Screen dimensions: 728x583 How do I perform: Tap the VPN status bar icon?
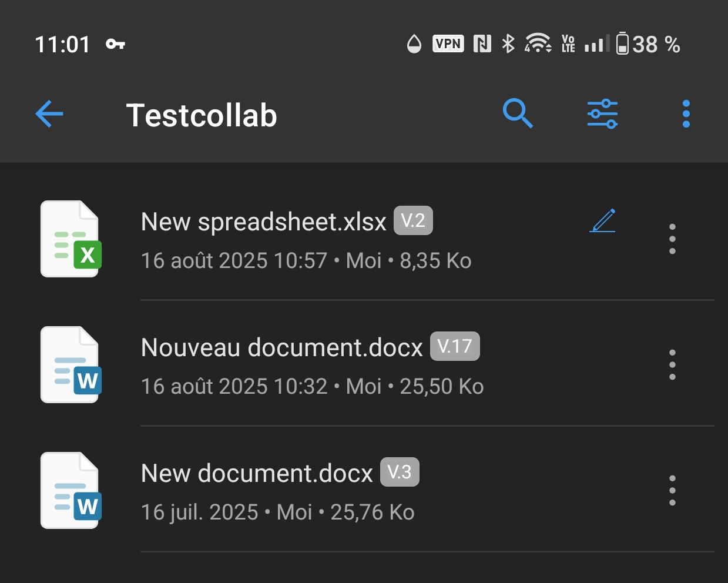(x=448, y=44)
